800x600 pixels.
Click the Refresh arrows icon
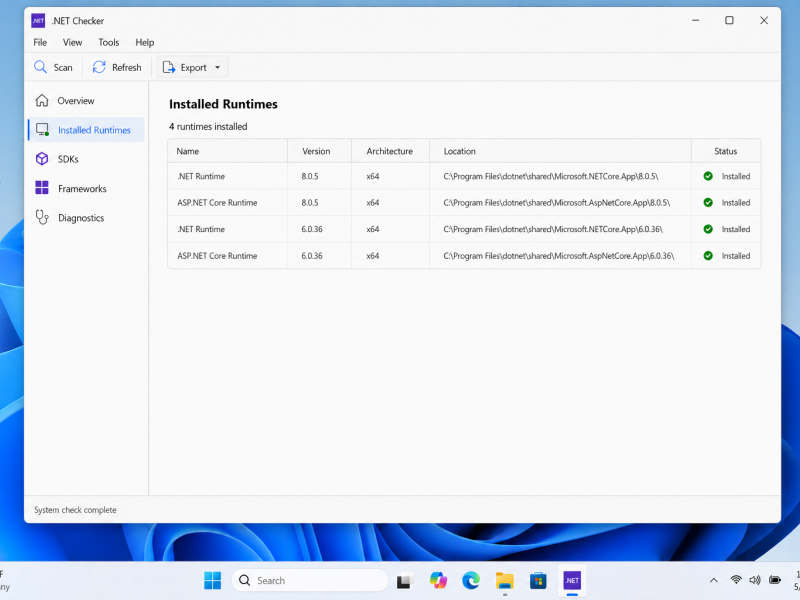click(x=99, y=67)
